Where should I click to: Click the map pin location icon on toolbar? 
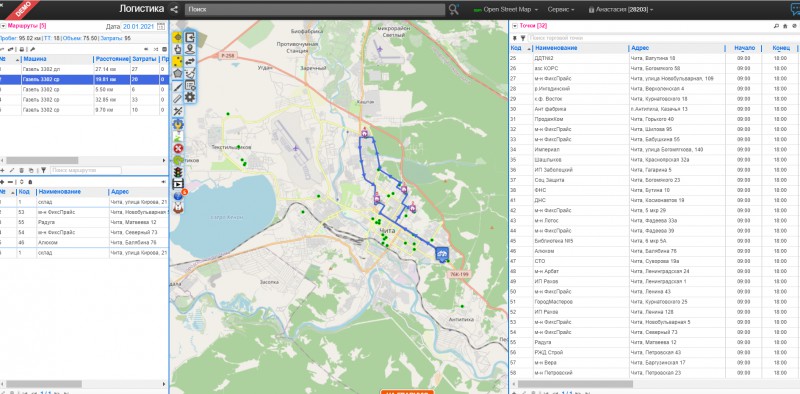point(190,49)
